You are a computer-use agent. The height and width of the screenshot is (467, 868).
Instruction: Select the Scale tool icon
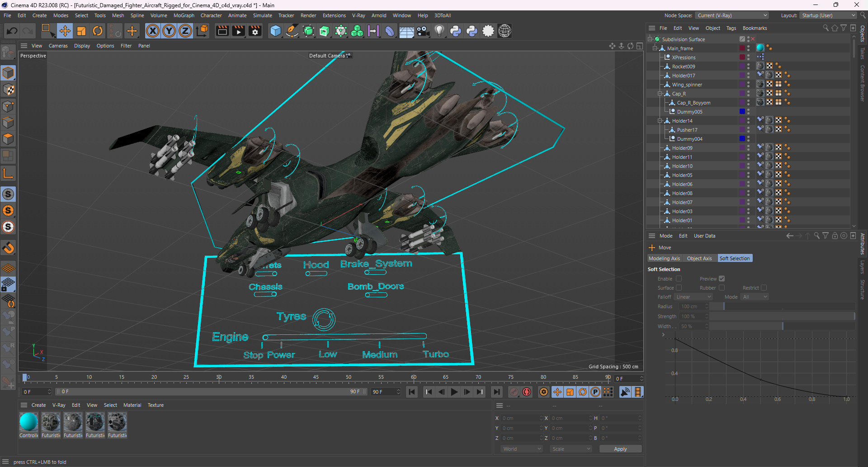tap(81, 31)
